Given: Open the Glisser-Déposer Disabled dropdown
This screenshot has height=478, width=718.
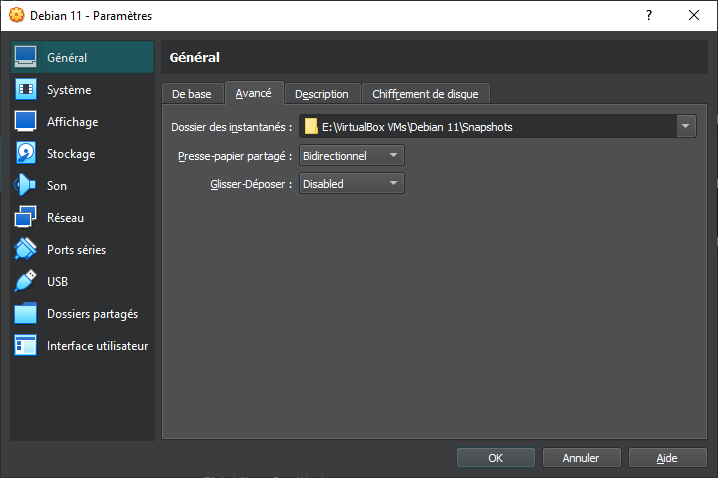Looking at the screenshot, I should coord(352,184).
